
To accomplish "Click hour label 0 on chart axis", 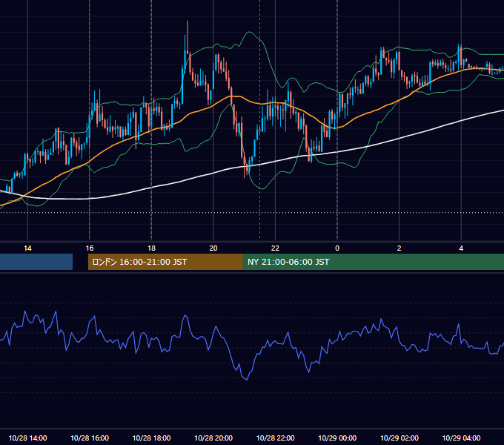I will click(x=337, y=248).
